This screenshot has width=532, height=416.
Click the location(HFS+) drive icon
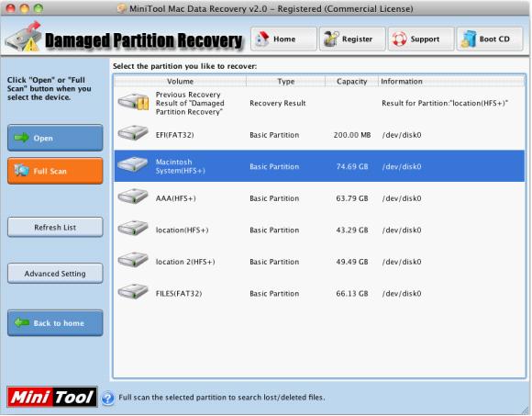(x=133, y=228)
